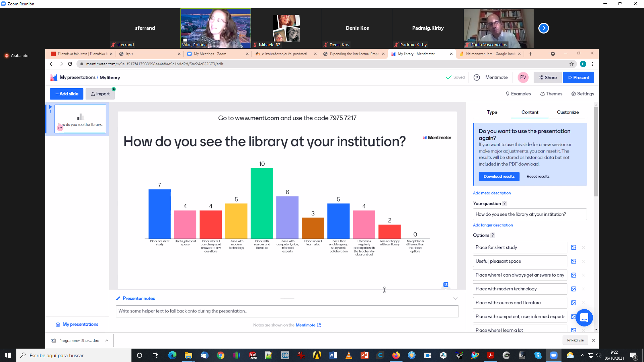Screen dimensions: 644x362
Task: Click image icon beside Useful, pleasant space option
Action: 574,261
